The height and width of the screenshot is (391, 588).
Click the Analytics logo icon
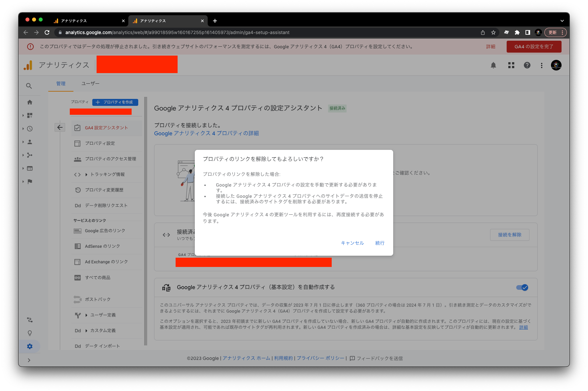click(28, 65)
